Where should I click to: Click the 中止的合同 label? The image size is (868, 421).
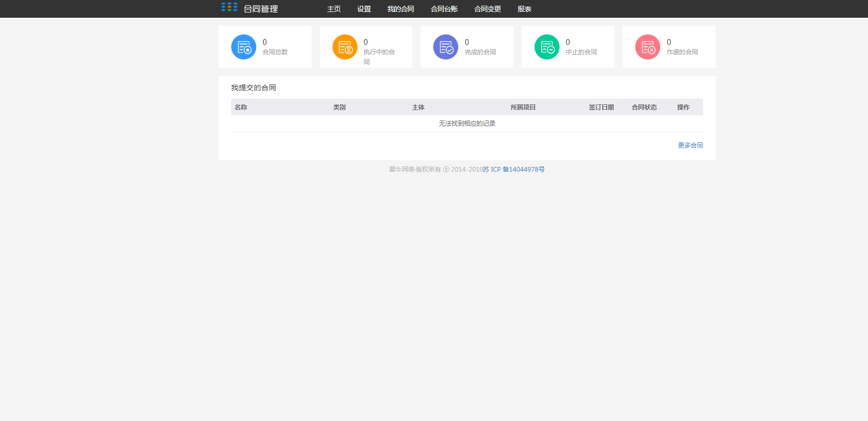click(x=581, y=52)
